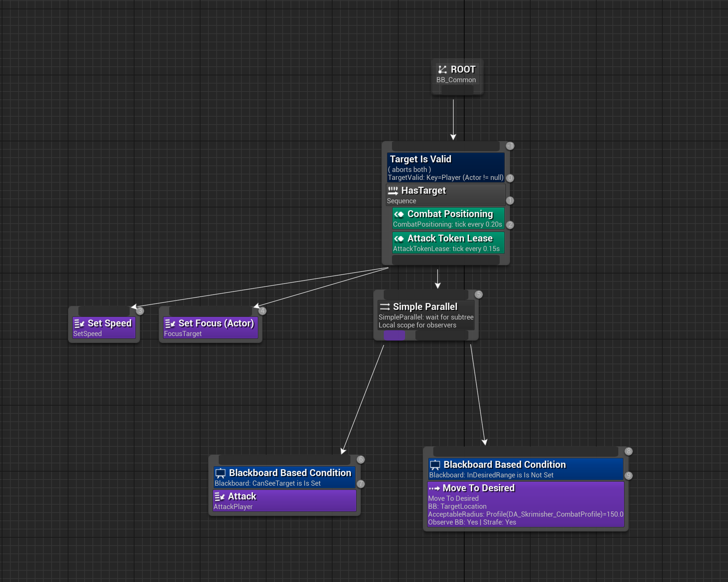
Task: Click execution index badge 5 on Simple Parallel
Action: [478, 294]
